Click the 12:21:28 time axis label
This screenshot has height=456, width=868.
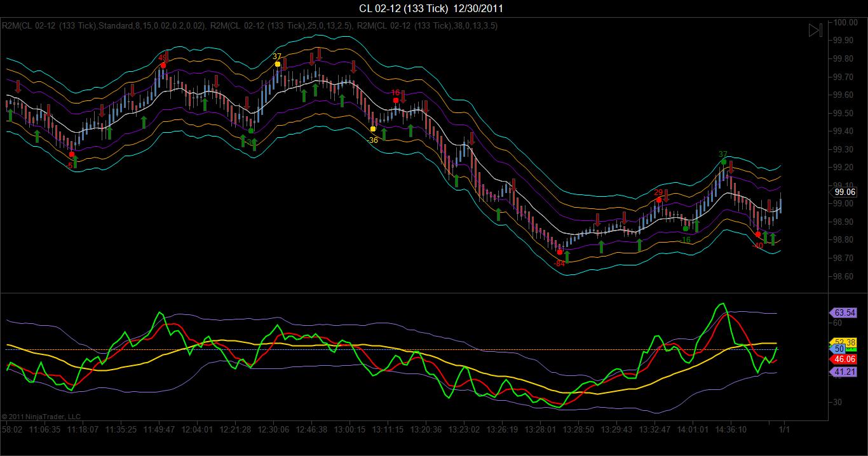(x=234, y=429)
